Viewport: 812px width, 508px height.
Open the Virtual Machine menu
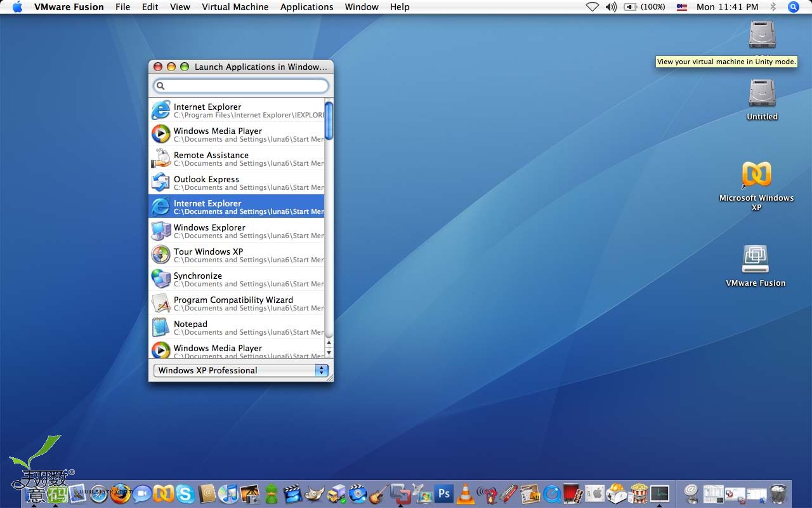tap(235, 7)
